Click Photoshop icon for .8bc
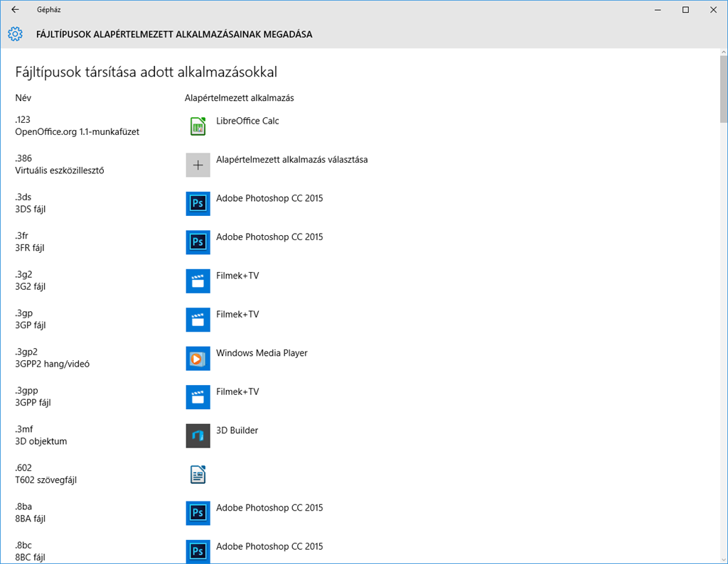Viewport: 728px width, 564px height. [x=198, y=551]
